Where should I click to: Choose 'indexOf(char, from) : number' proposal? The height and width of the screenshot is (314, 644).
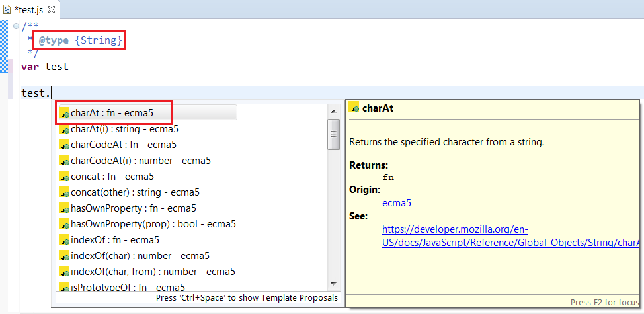tap(147, 271)
